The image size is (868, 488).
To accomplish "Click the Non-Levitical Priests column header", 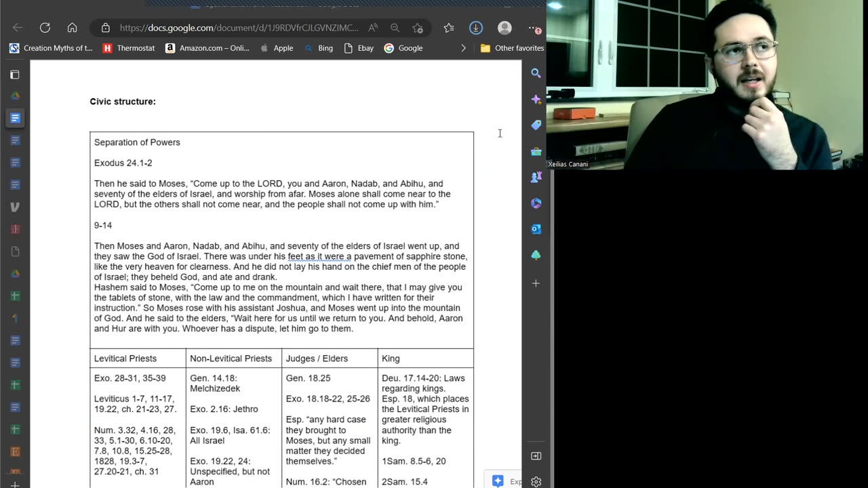I will [x=231, y=359].
